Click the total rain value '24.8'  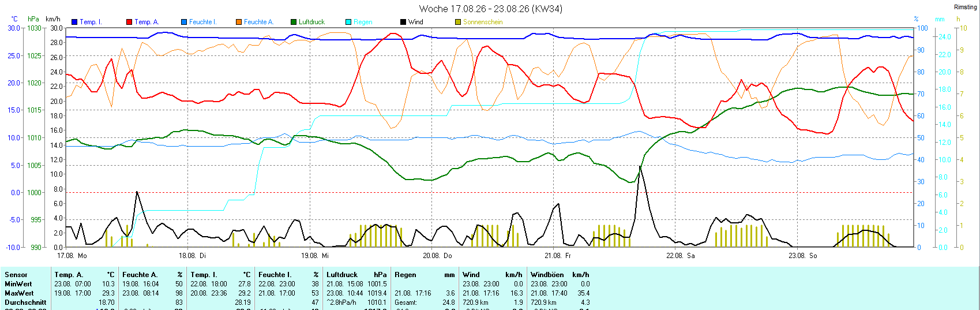[449, 302]
